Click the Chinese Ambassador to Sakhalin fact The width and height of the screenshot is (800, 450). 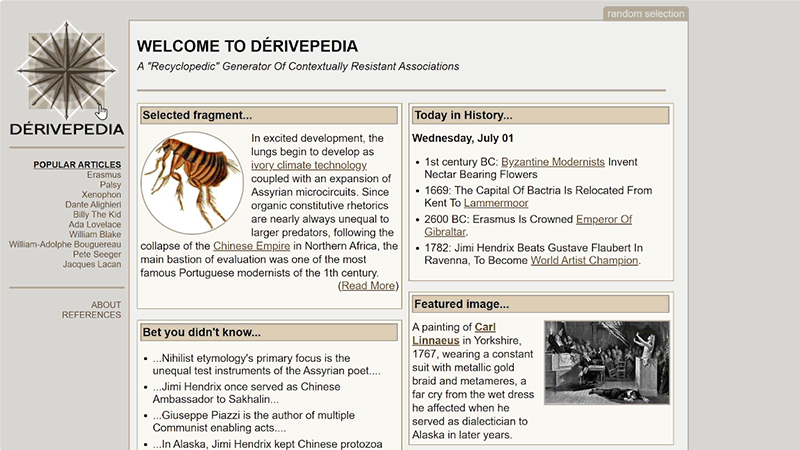click(246, 393)
